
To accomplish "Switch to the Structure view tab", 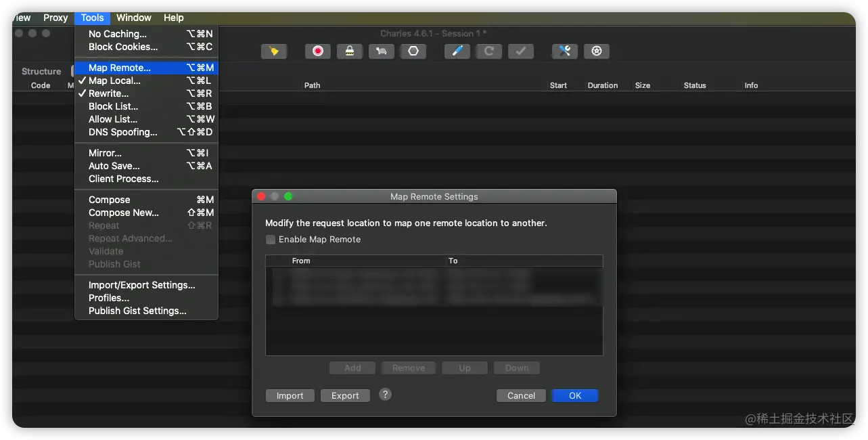I will (x=41, y=71).
